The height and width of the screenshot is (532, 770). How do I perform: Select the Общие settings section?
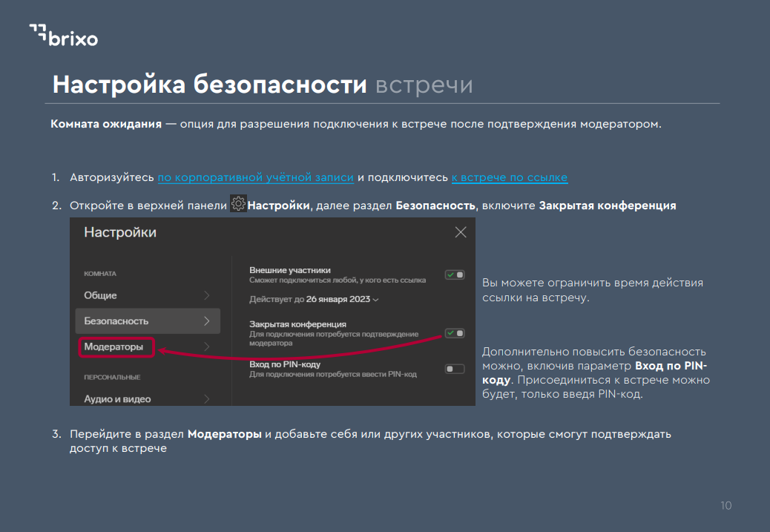(x=101, y=295)
